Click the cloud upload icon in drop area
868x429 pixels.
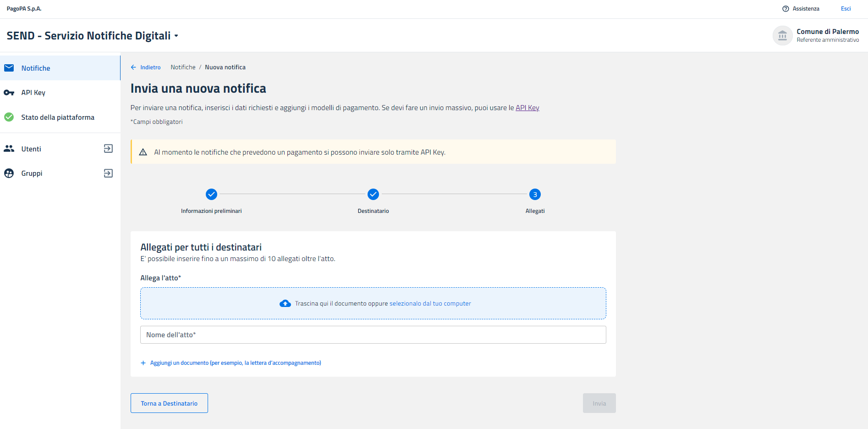[285, 303]
